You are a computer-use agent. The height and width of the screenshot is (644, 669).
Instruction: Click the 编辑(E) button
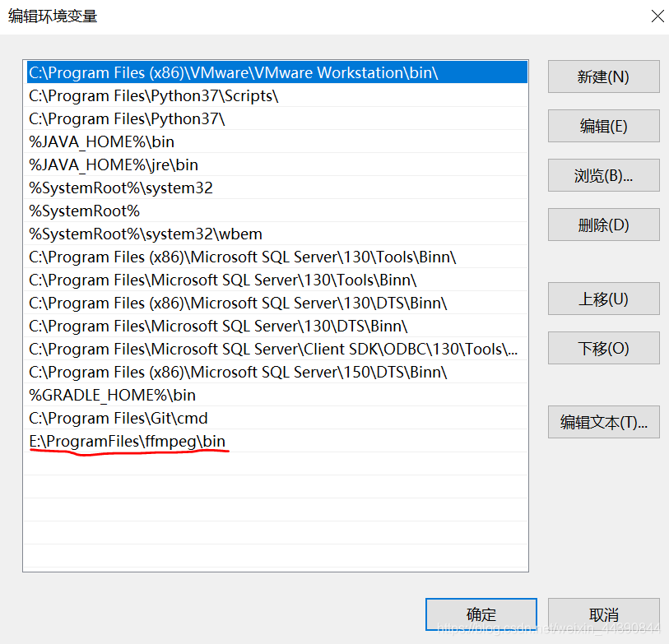click(x=603, y=126)
